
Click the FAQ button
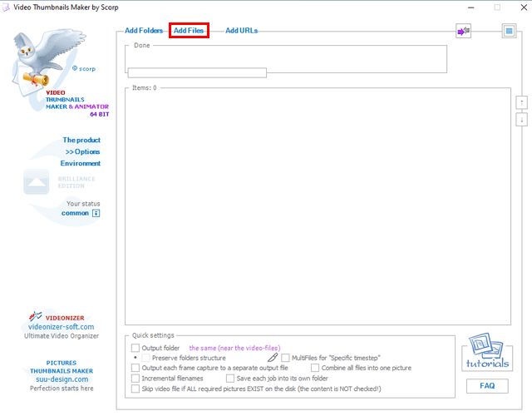tap(487, 386)
